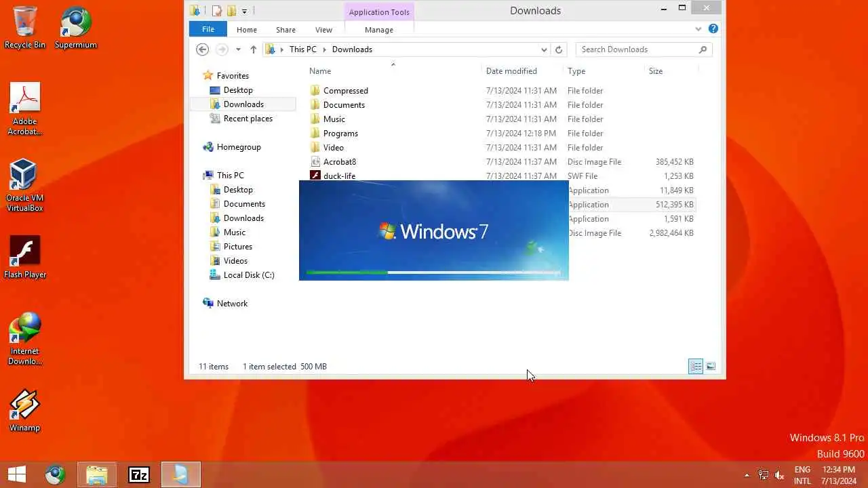This screenshot has width=868, height=488.
Task: Open the File ribbon menu
Action: pos(208,29)
